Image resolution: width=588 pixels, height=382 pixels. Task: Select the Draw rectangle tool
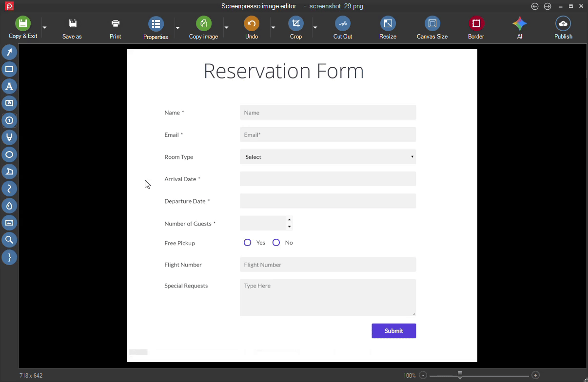9,69
